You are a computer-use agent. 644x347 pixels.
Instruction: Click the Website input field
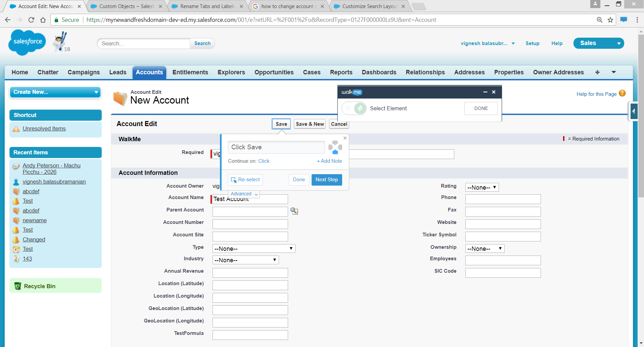[503, 224]
